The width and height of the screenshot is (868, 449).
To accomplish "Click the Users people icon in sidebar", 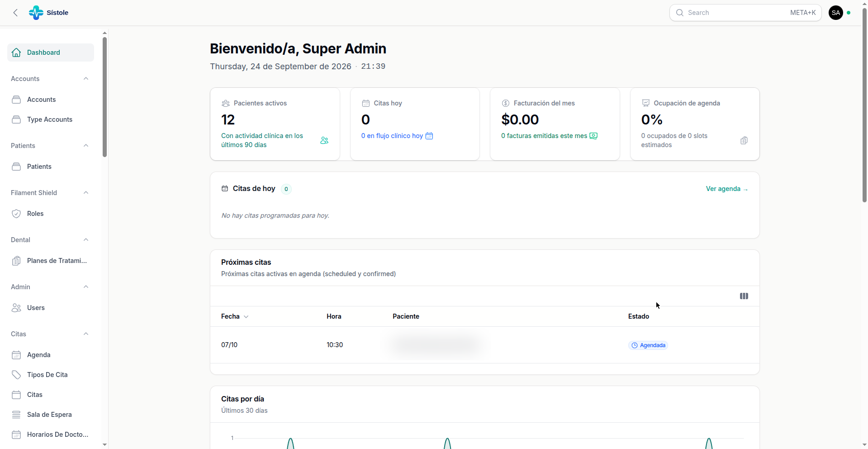I will pos(16,308).
